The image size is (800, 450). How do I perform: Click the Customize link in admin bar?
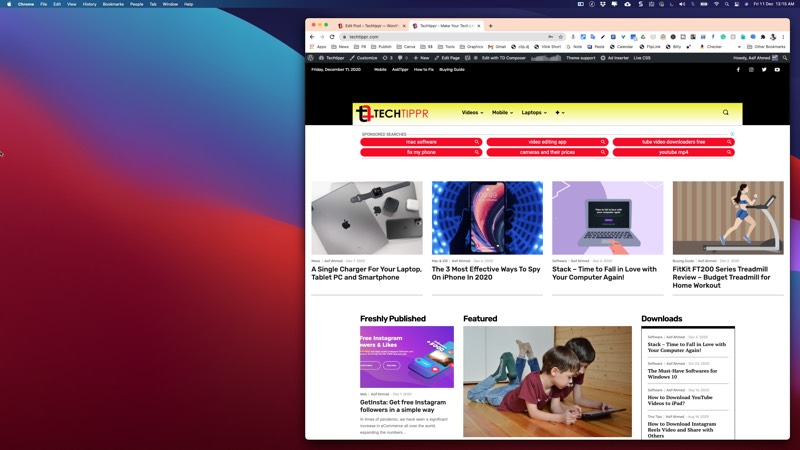(363, 58)
